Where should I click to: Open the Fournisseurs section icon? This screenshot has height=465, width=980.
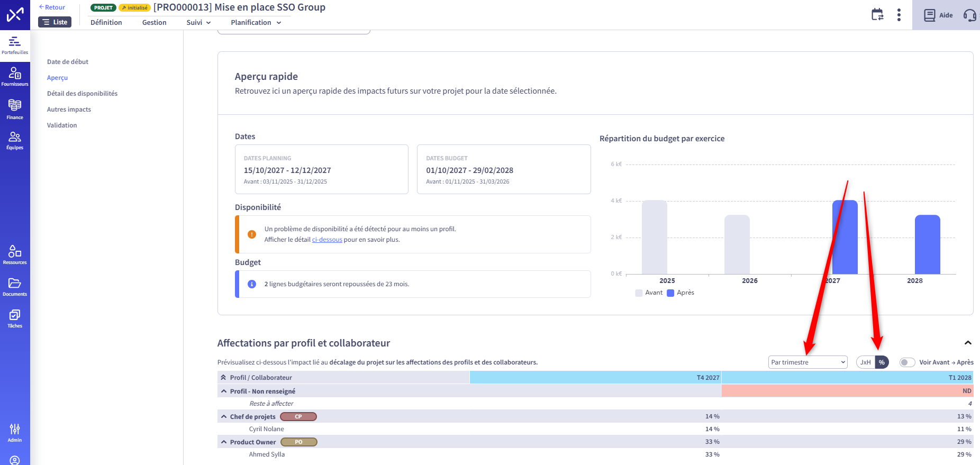[x=15, y=76]
